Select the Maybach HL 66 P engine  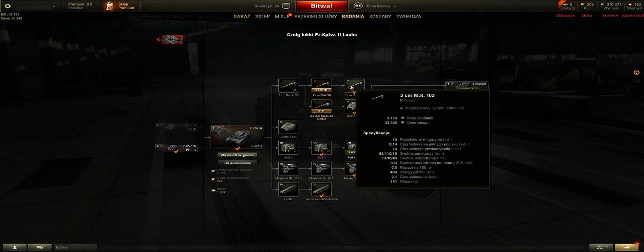pyautogui.click(x=321, y=168)
